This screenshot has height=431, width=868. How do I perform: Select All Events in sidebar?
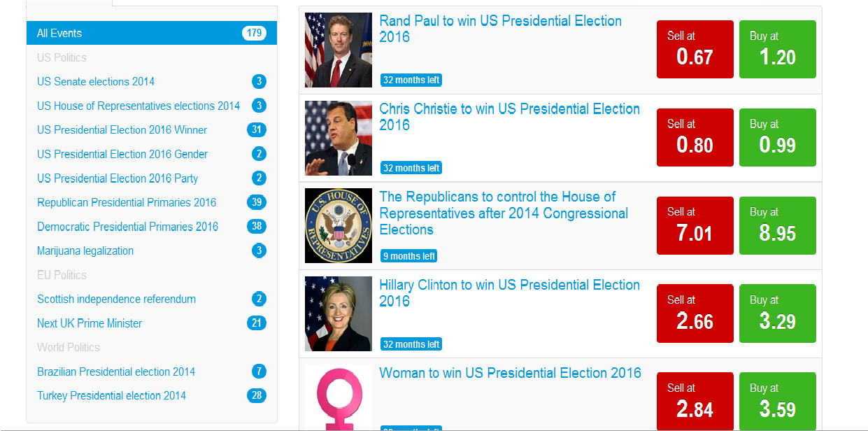point(59,34)
